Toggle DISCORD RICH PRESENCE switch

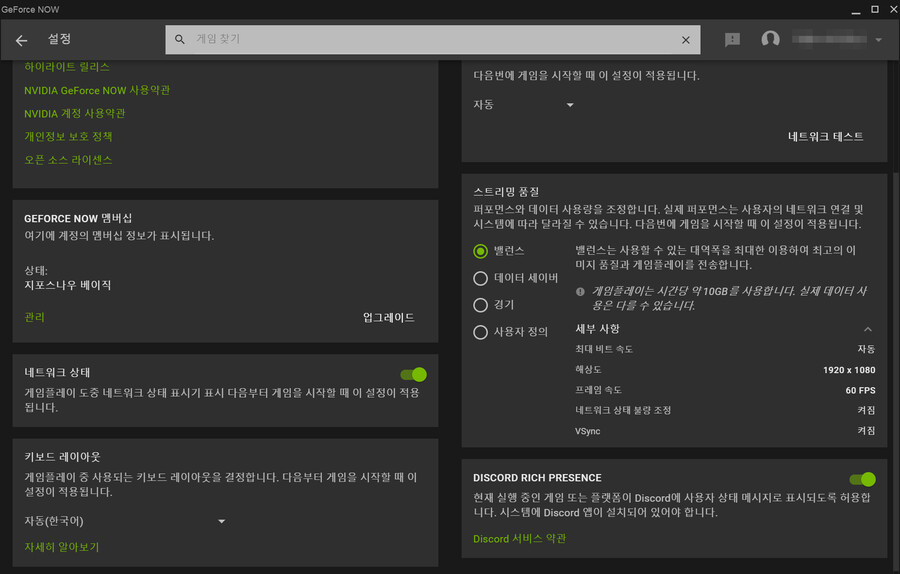coord(862,479)
